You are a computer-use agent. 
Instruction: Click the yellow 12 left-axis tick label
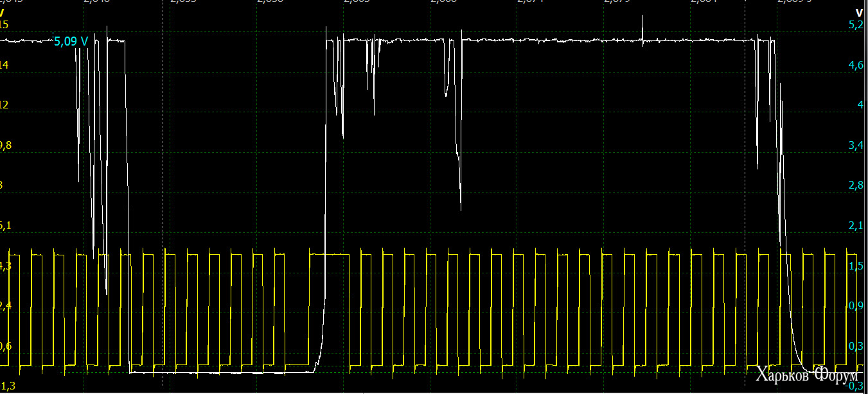coord(4,105)
